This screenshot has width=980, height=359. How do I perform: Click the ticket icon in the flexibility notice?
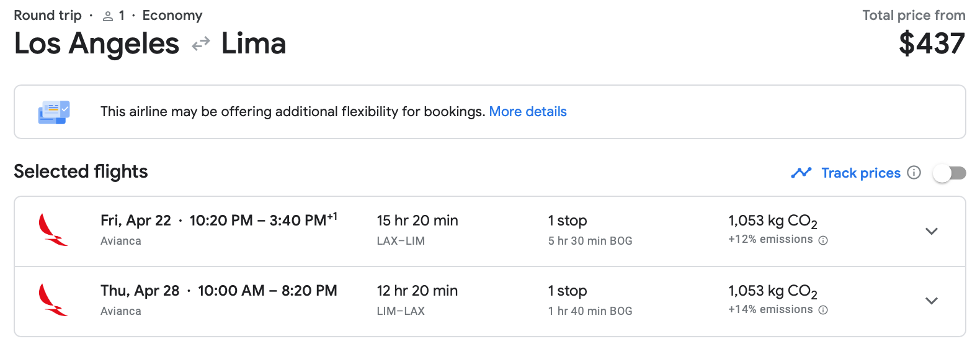click(x=54, y=112)
